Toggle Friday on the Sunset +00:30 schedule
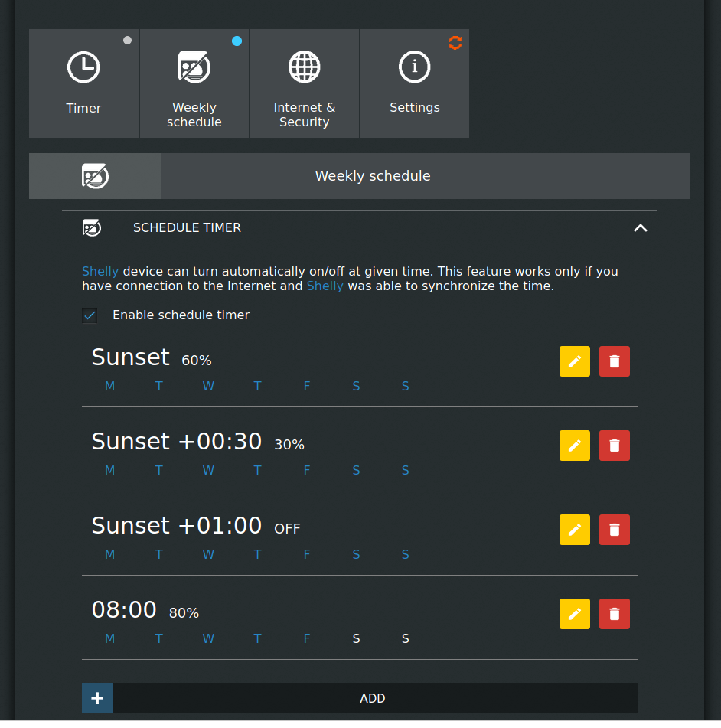721x728 pixels. 307,470
